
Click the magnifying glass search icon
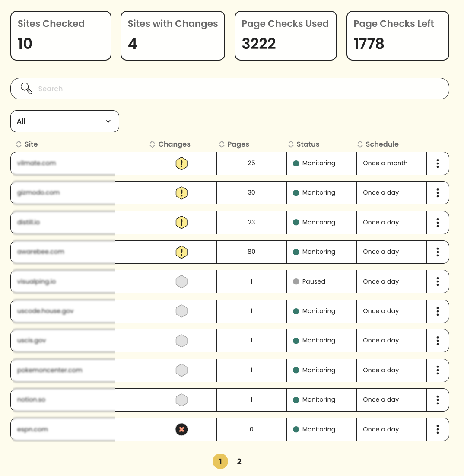[x=27, y=89]
